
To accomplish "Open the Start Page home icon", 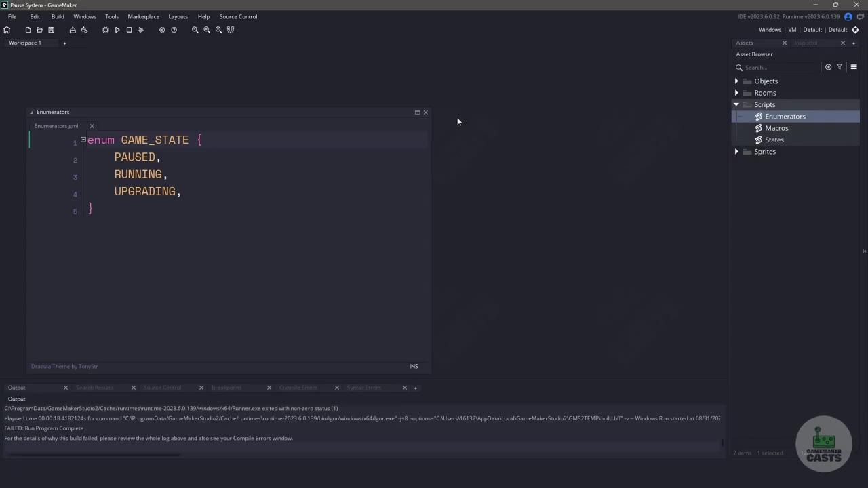I will 7,30.
